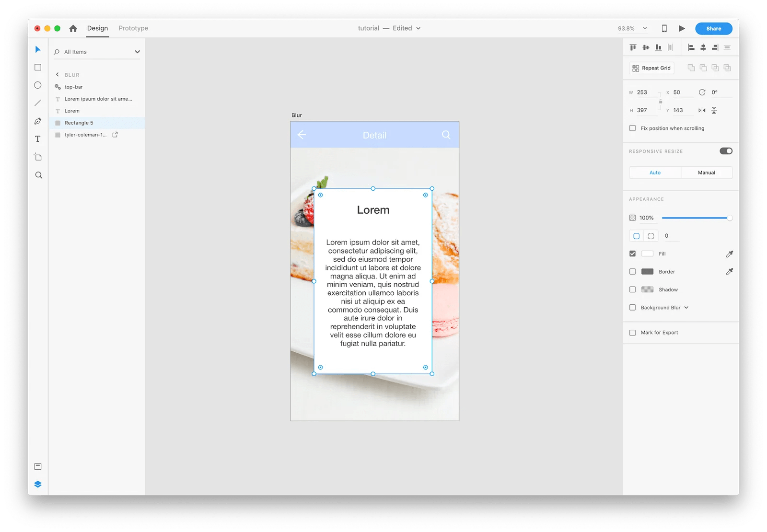
Task: Select different radius per corner
Action: tap(651, 236)
